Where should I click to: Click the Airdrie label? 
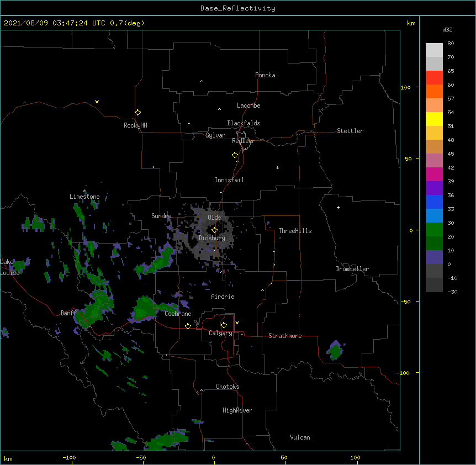click(x=223, y=297)
